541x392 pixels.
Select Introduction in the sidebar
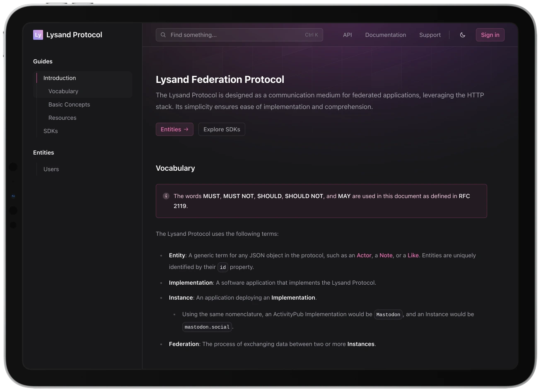(60, 78)
